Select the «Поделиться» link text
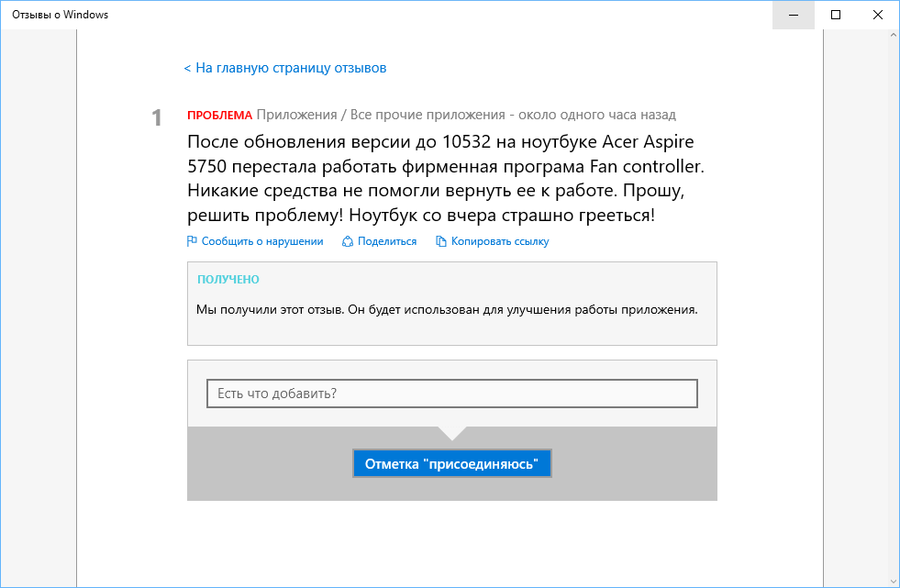Screen dimensions: 900x588 point(387,241)
